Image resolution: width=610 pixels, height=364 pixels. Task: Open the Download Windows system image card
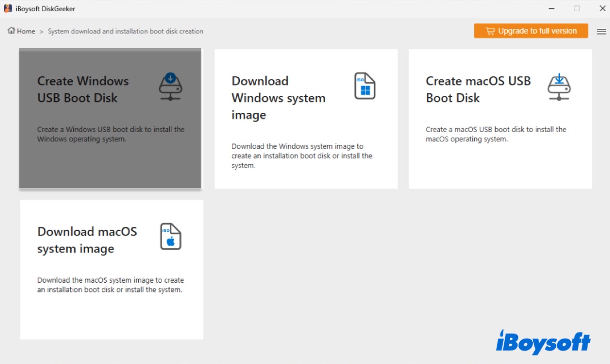[x=306, y=118]
